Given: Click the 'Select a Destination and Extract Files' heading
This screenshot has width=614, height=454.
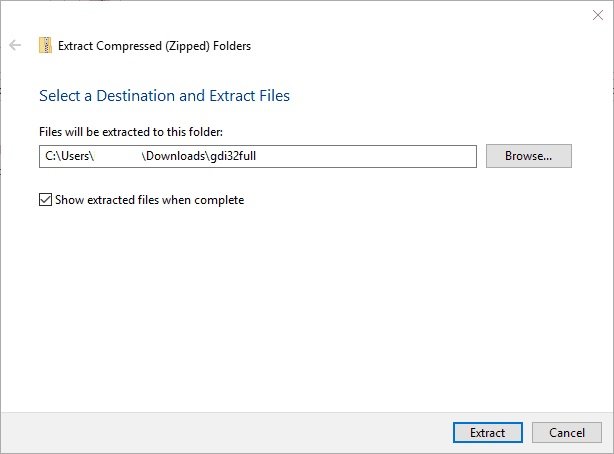Looking at the screenshot, I should 164,96.
